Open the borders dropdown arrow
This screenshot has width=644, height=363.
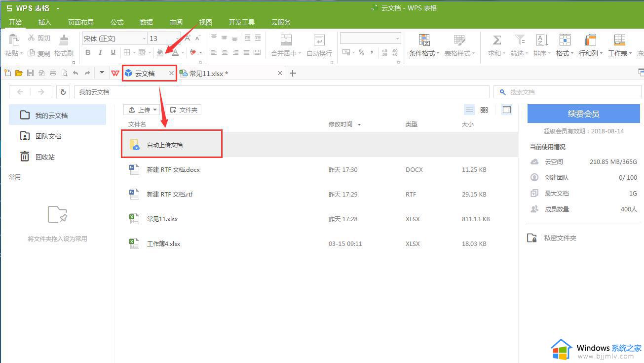click(134, 53)
